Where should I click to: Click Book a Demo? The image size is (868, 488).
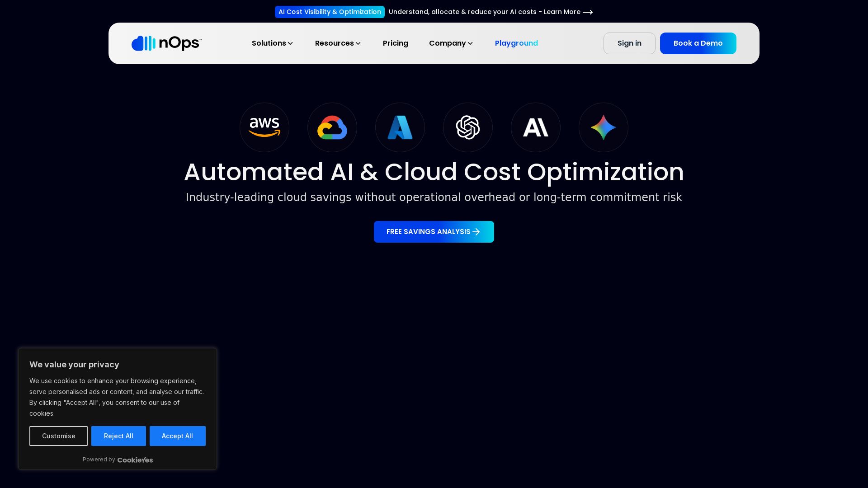point(698,43)
